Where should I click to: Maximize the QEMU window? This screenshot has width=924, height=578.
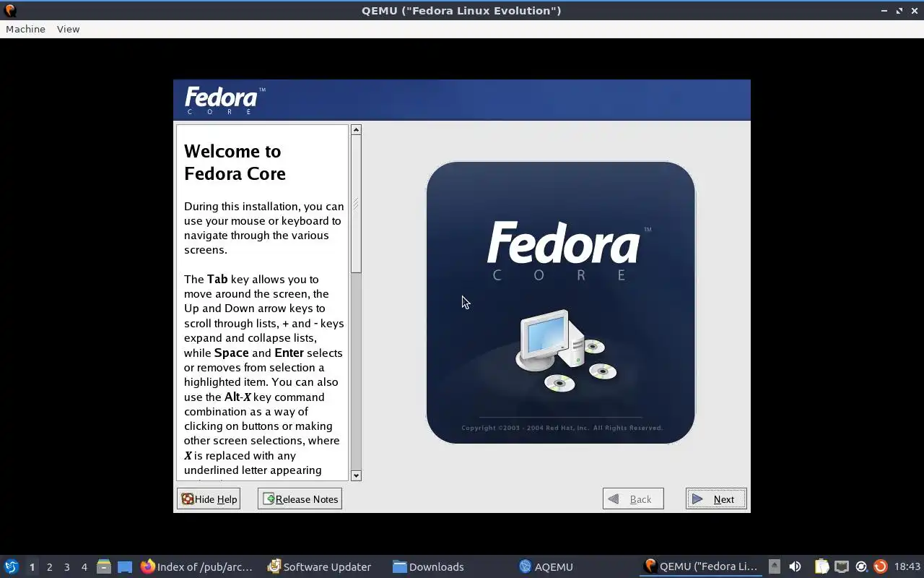[x=899, y=10]
